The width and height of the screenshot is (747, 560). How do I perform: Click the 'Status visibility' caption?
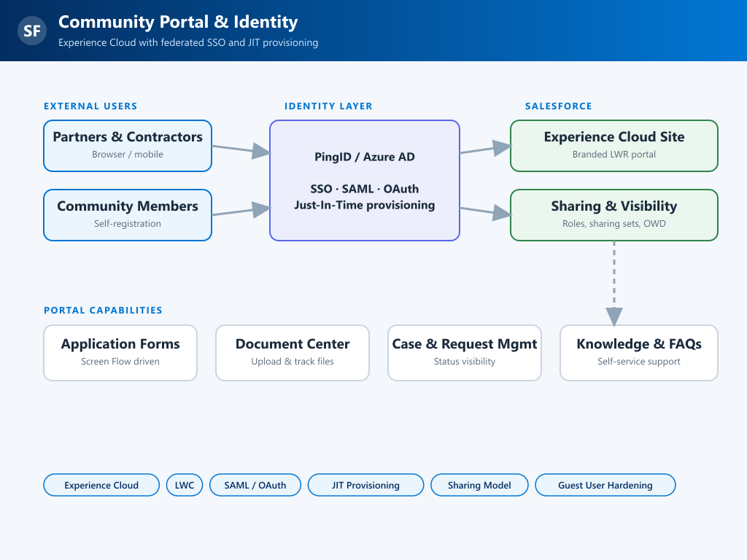click(465, 362)
